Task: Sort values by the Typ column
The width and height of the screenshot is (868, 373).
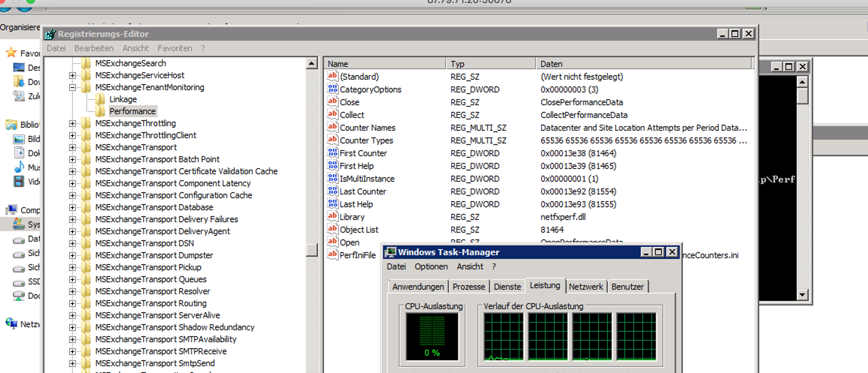Action: (491, 64)
